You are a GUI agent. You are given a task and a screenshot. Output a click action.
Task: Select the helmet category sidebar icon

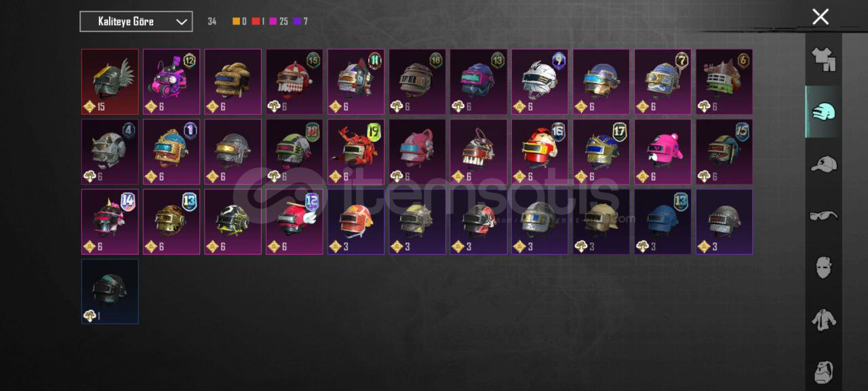[823, 112]
